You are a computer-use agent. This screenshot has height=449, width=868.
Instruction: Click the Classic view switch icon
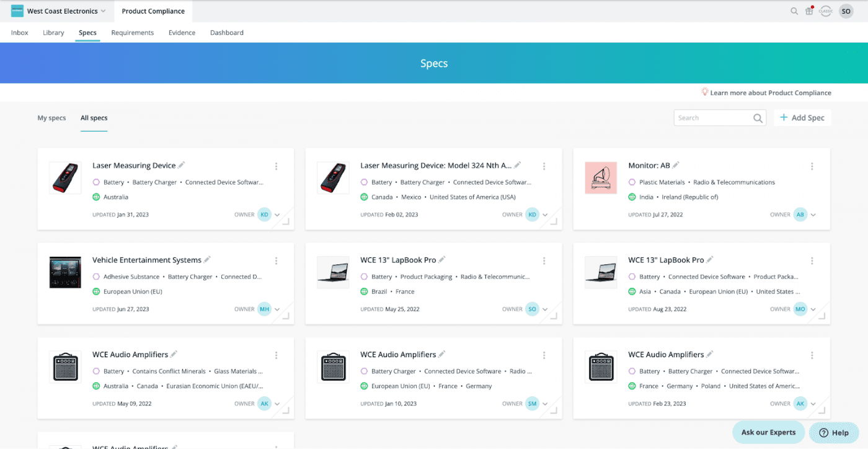(x=825, y=11)
